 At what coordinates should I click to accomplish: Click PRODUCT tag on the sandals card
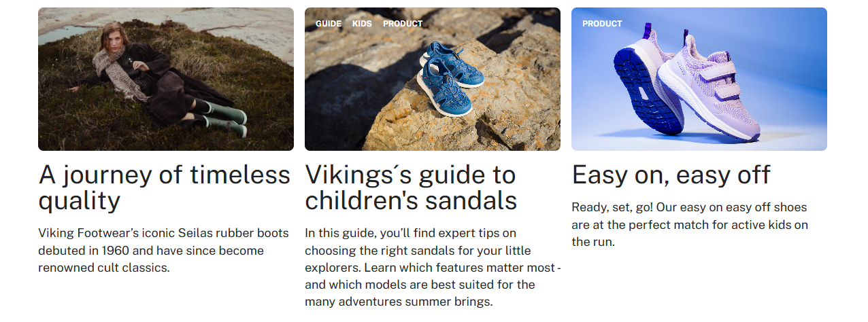click(x=403, y=24)
